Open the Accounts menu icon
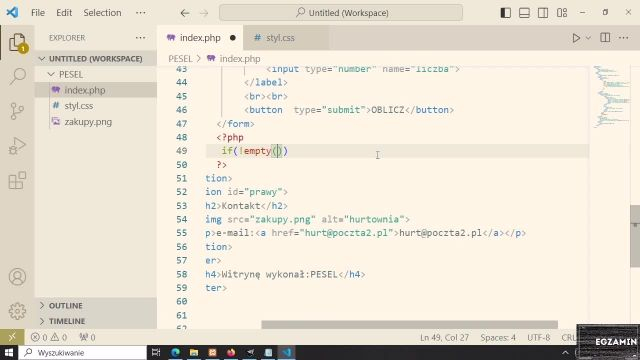Image resolution: width=640 pixels, height=360 pixels. point(17,277)
